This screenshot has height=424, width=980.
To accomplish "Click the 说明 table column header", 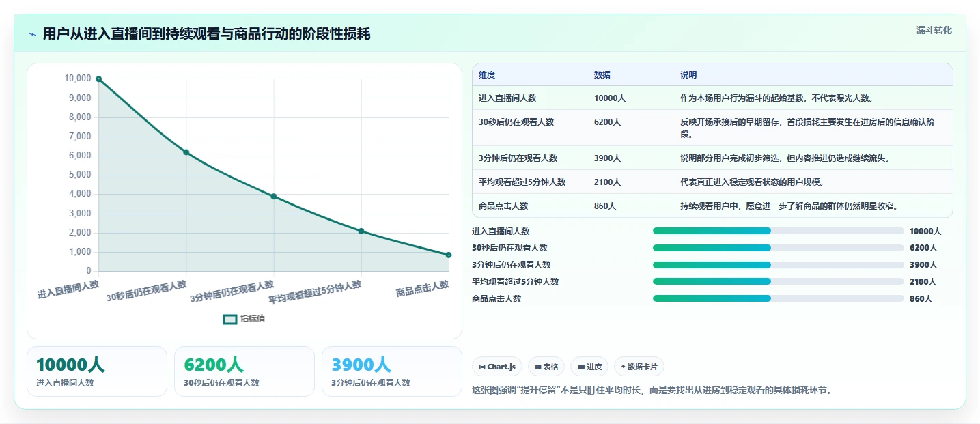I will point(688,75).
